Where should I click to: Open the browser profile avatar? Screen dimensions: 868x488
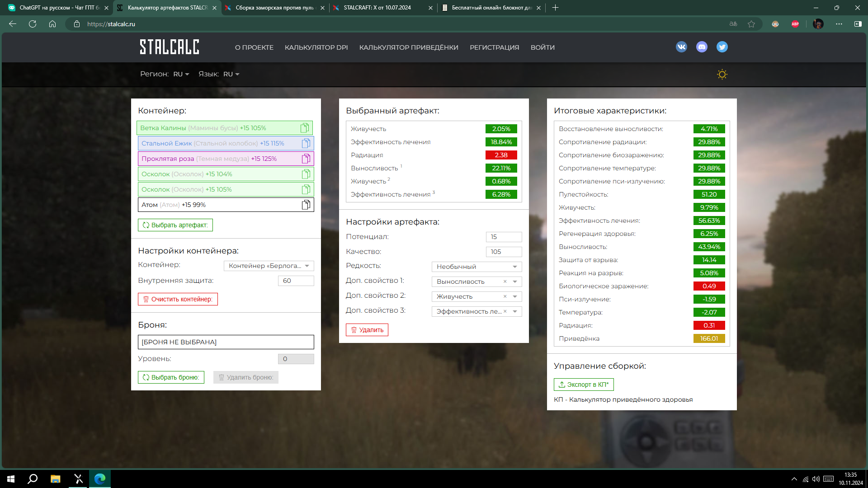pos(818,24)
